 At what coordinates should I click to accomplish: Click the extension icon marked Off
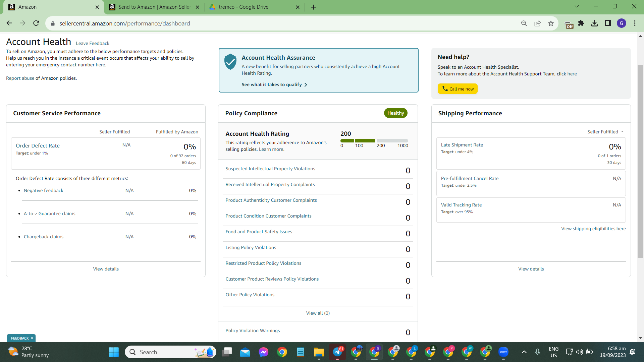point(569,25)
